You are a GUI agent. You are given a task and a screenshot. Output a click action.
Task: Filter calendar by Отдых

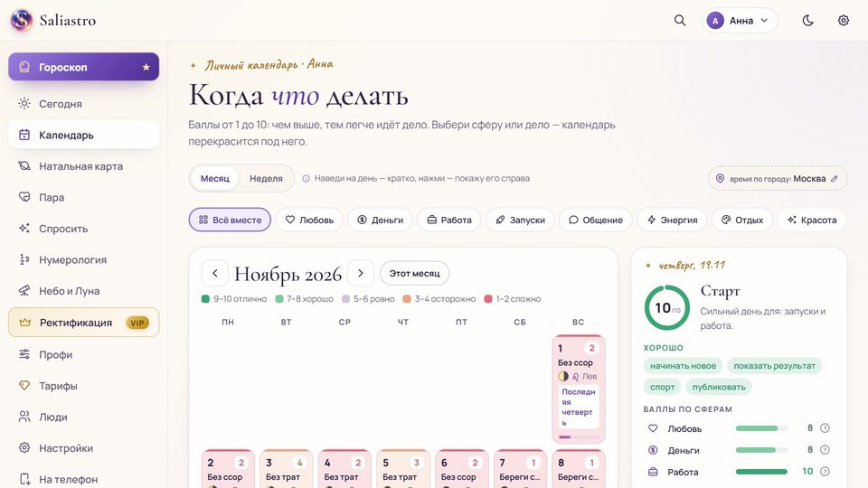coord(742,220)
